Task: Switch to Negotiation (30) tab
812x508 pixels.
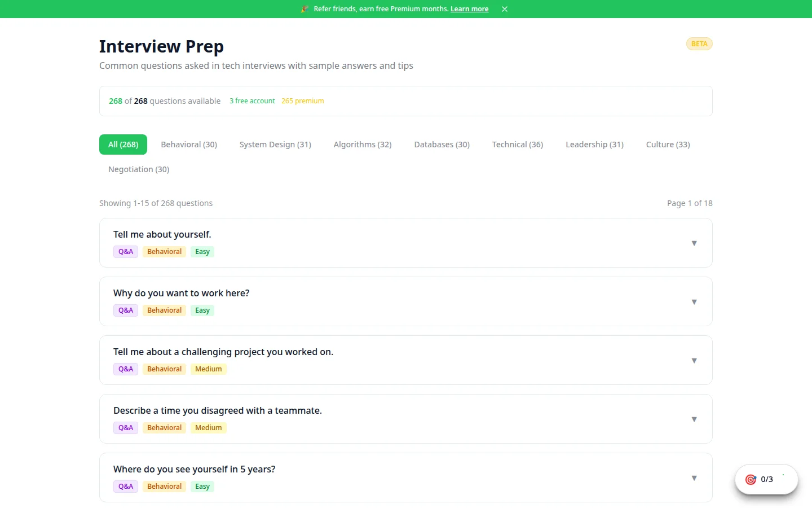Action: click(x=139, y=169)
